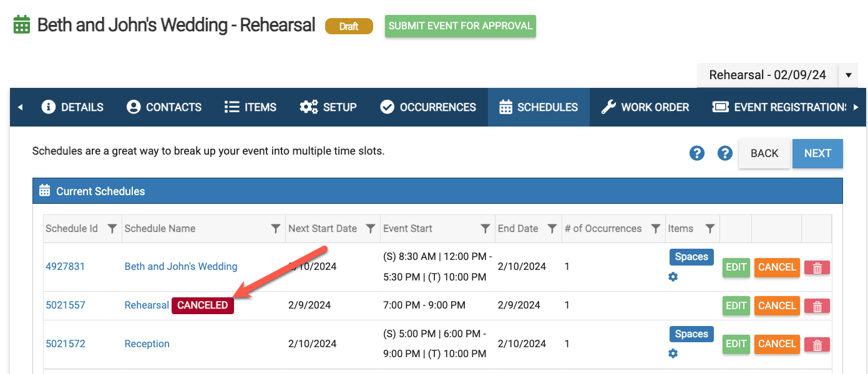Click trash icon for Reception schedule
Viewport: 868px width, 374px height.
(x=817, y=344)
